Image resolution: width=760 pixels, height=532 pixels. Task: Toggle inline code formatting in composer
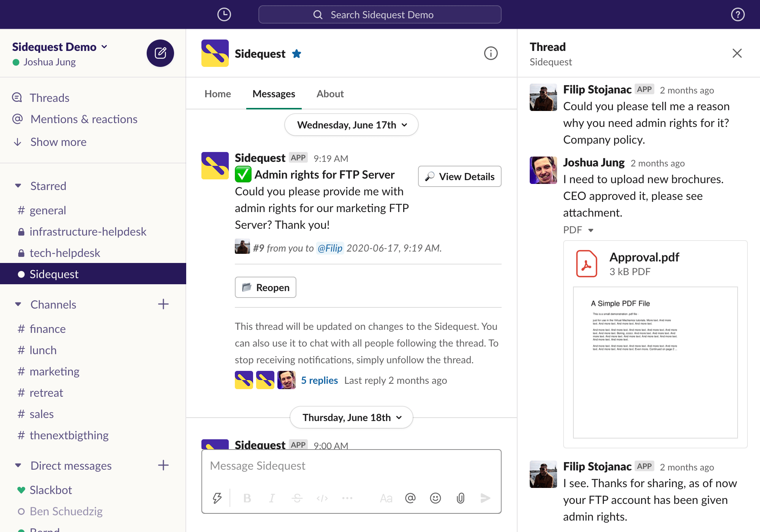pyautogui.click(x=322, y=498)
